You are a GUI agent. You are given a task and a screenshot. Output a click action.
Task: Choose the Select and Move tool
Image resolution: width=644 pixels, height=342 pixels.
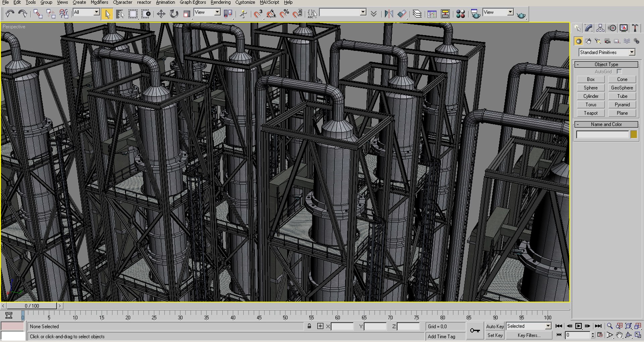point(161,14)
